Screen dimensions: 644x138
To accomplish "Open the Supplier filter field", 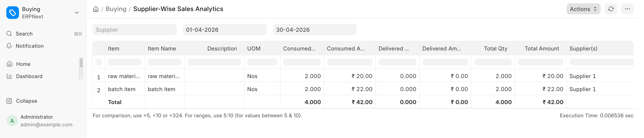I will coord(134,30).
